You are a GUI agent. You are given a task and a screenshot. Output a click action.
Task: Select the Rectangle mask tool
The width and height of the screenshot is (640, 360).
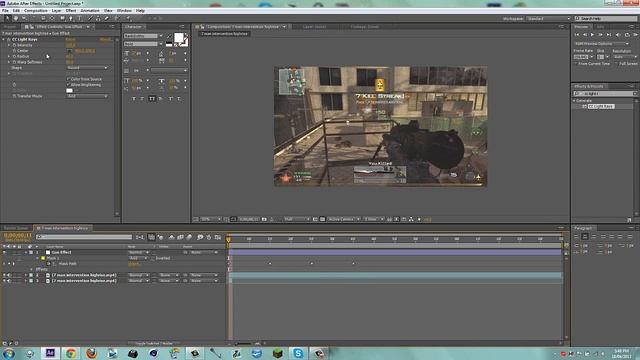click(62, 18)
